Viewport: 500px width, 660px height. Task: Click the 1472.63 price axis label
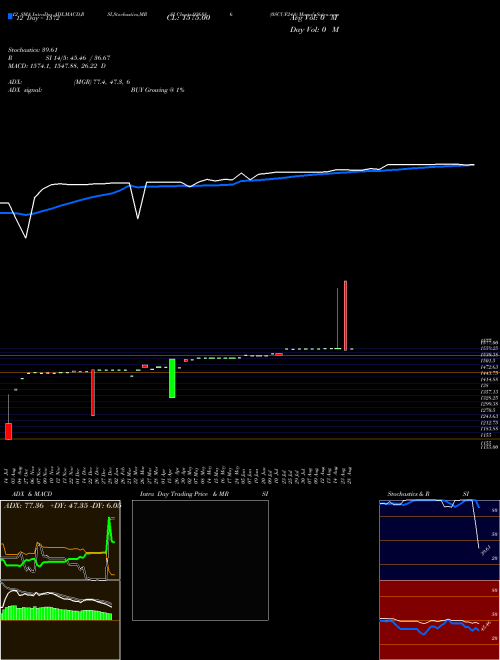487,367
